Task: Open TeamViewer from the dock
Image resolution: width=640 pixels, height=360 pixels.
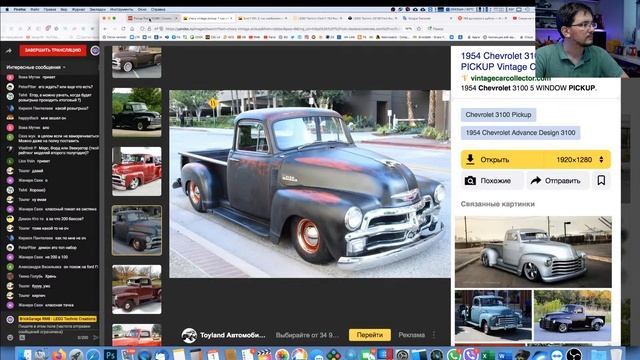Action: coord(557,355)
